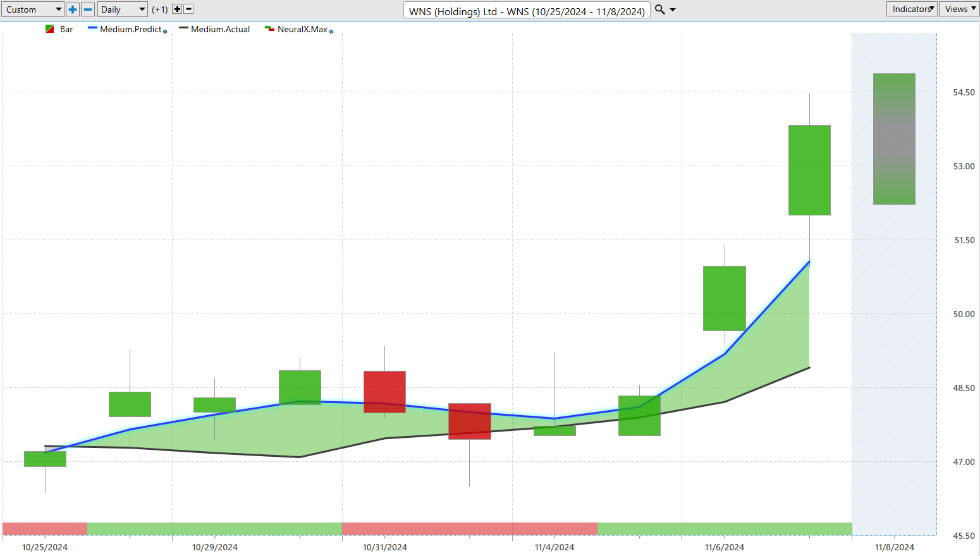The image size is (980, 556).
Task: Click the WNS (Holdings) Ltd symbol box
Action: (x=527, y=11)
